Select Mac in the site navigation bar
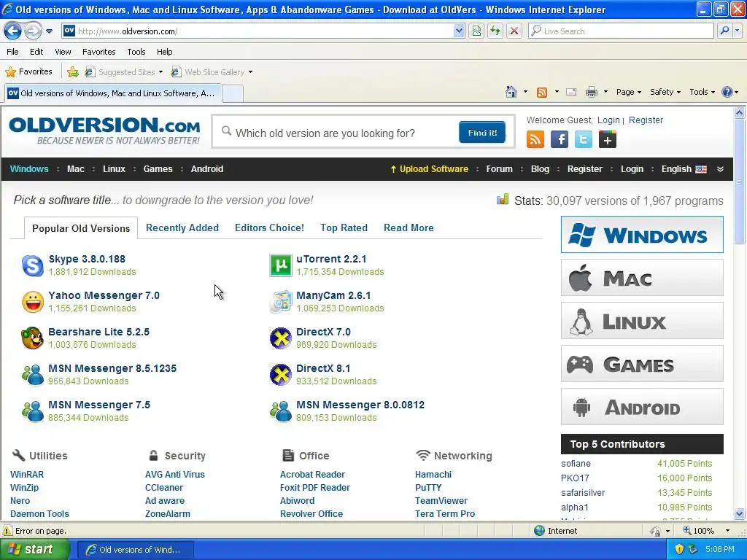 (x=76, y=169)
